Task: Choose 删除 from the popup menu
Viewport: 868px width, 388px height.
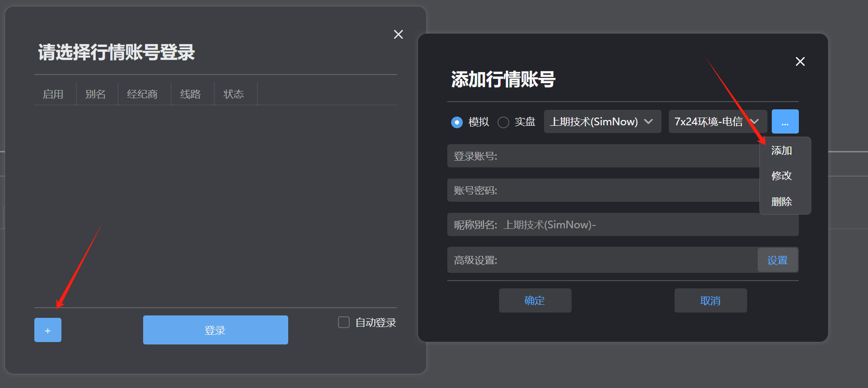Action: pos(781,201)
